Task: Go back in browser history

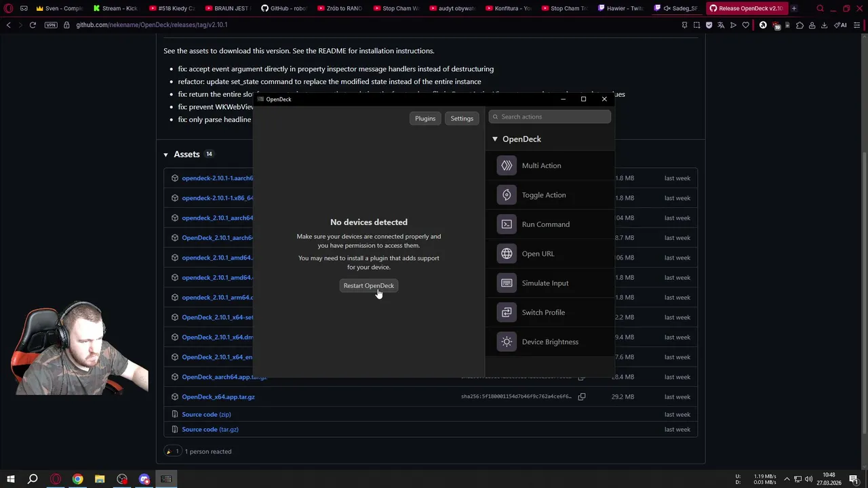Action: click(x=9, y=25)
